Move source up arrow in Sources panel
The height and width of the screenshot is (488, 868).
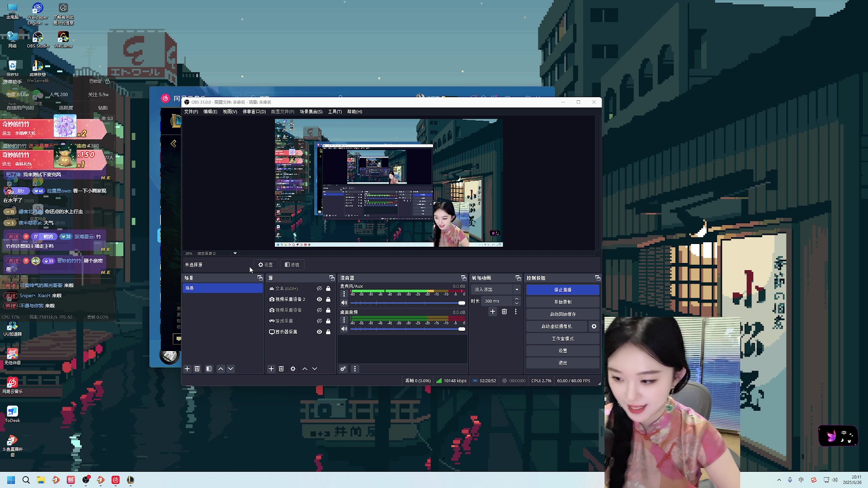coord(305,369)
